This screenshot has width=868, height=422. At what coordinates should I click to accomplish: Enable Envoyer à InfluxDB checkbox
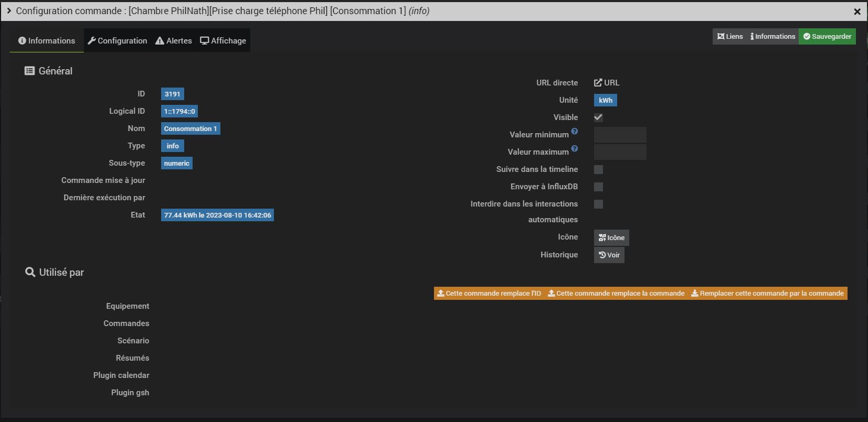click(598, 187)
